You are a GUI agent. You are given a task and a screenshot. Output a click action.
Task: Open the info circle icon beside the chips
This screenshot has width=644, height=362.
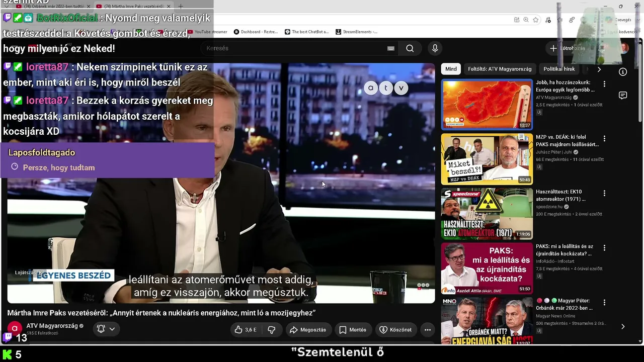tap(623, 72)
